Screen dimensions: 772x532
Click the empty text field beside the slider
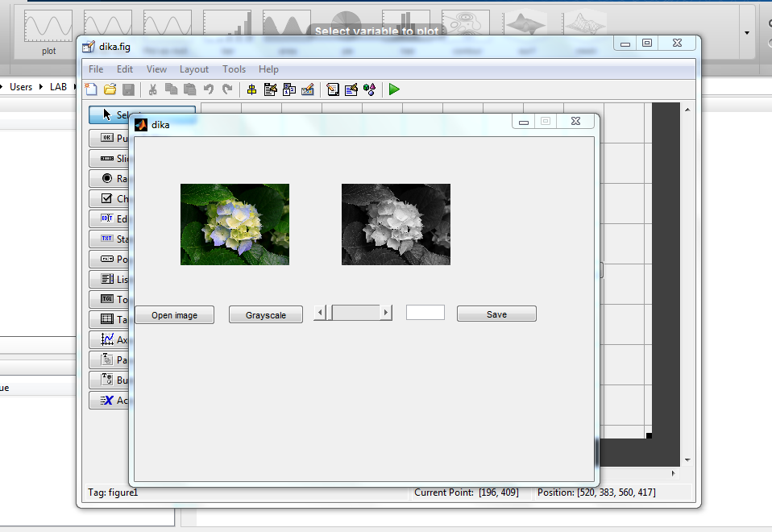point(425,312)
